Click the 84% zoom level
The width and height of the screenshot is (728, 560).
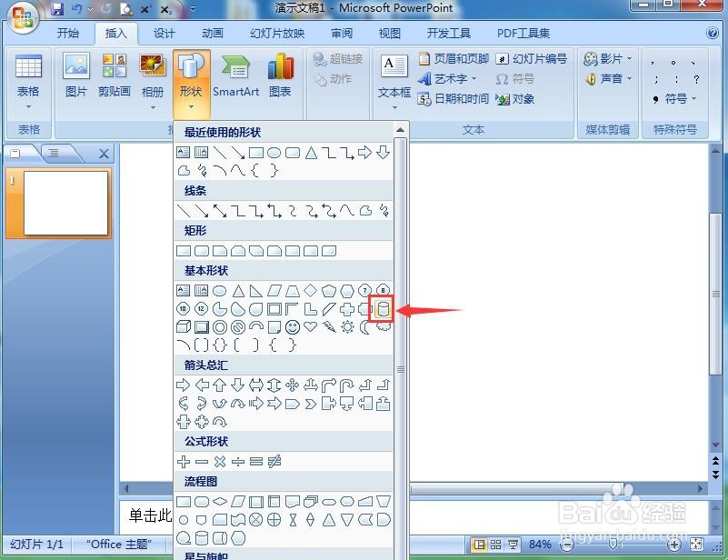[540, 545]
